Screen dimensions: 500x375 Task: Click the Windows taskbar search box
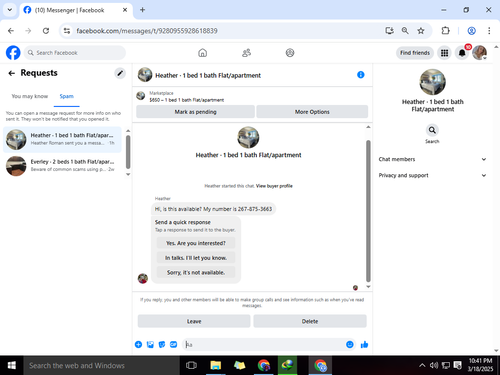pyautogui.click(x=101, y=366)
